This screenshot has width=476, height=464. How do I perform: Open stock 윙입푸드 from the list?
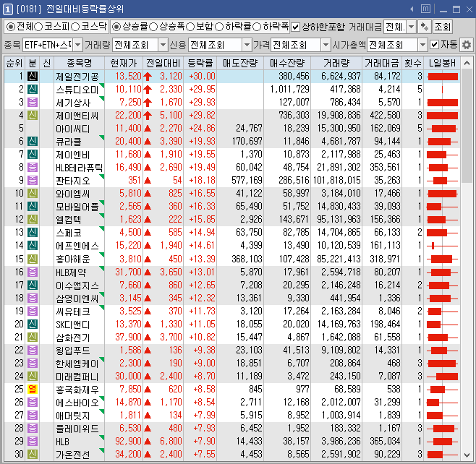click(73, 351)
